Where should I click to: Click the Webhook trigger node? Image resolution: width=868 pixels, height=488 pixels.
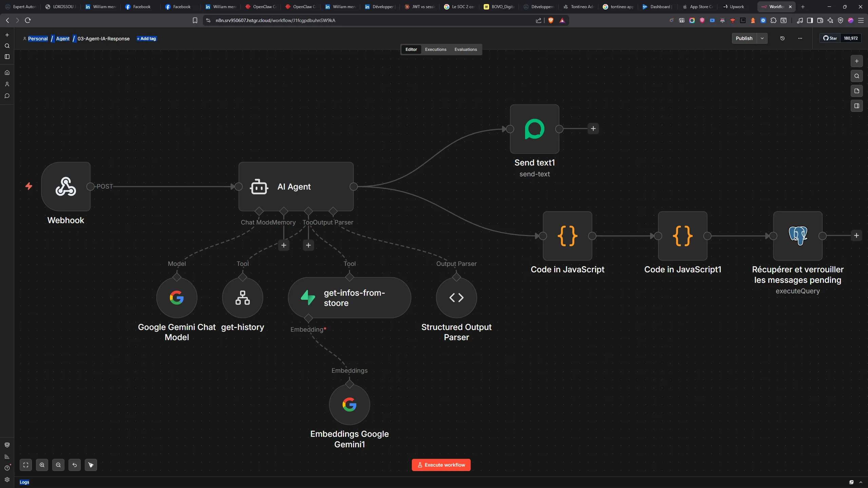pos(66,187)
